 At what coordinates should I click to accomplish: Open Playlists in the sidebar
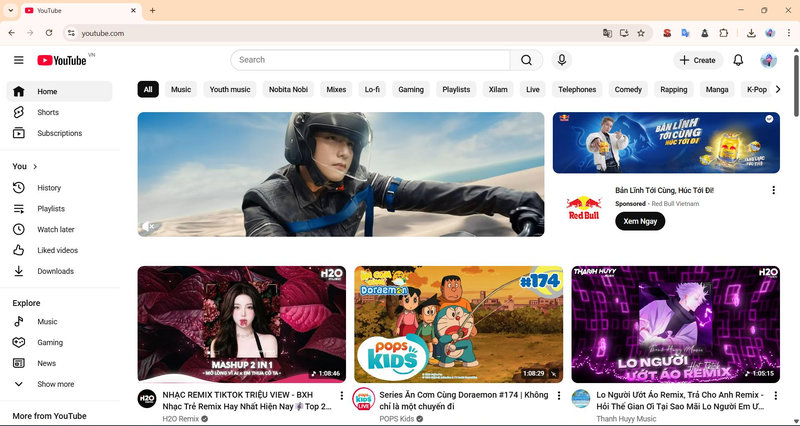coord(59,209)
